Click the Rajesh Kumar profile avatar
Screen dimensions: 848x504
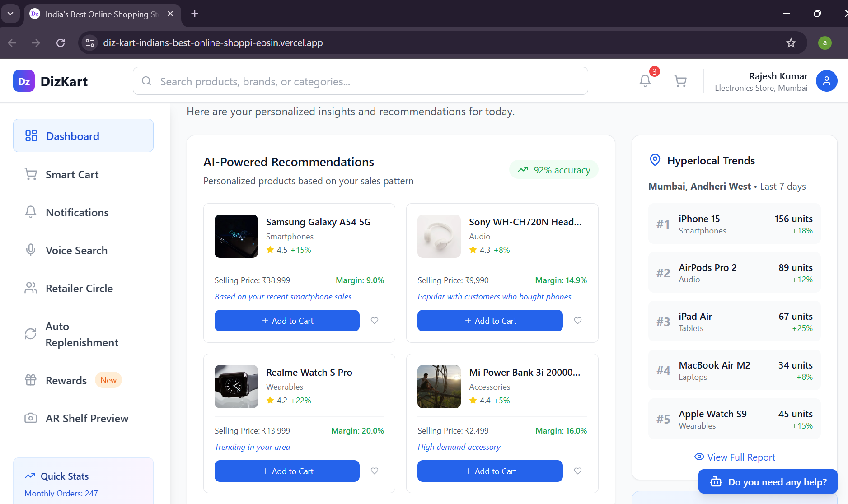(x=826, y=81)
